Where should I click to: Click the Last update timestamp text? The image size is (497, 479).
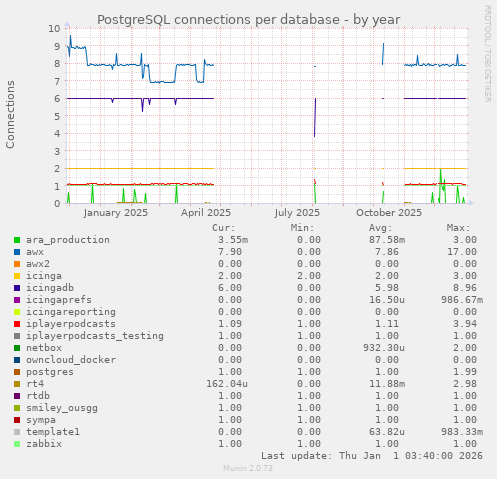click(x=372, y=456)
